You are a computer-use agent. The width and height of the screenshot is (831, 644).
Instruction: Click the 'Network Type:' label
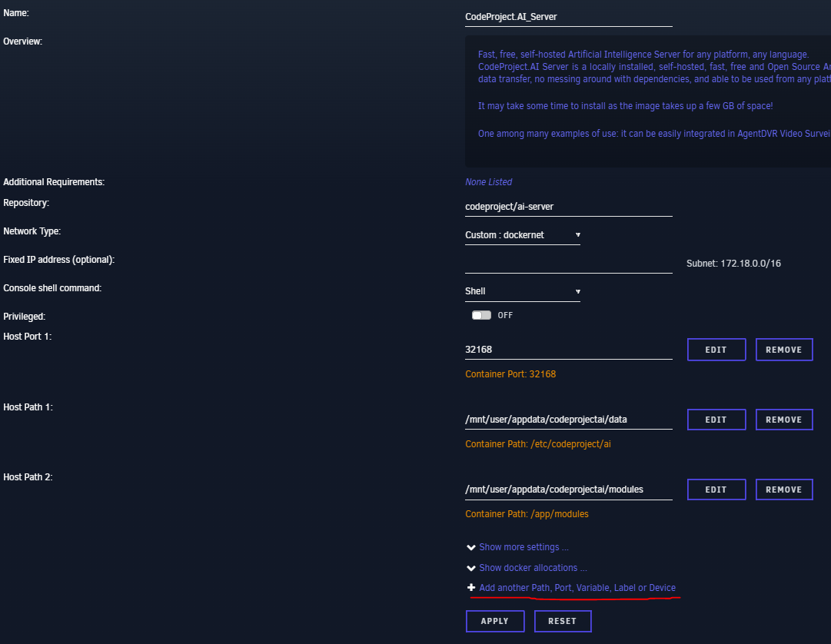tap(32, 231)
